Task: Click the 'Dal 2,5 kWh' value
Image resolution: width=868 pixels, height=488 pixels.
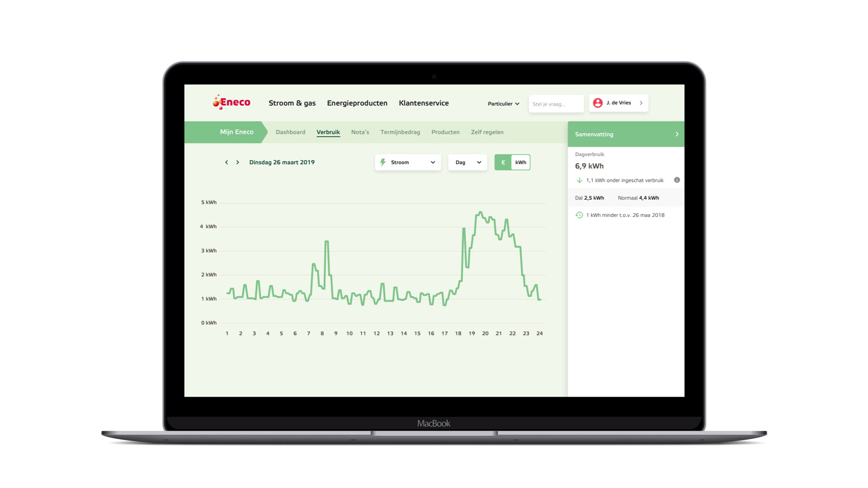Action: pyautogui.click(x=589, y=198)
